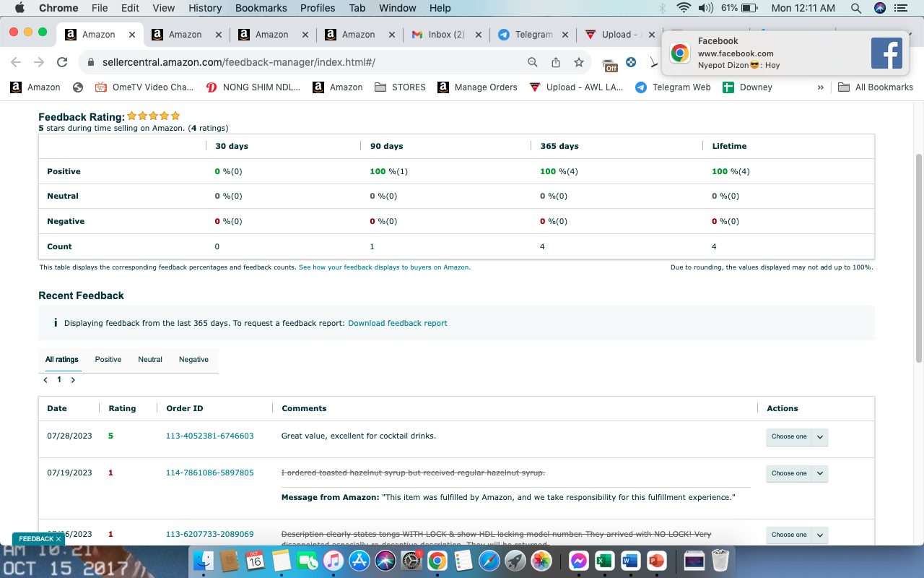This screenshot has width=924, height=578.
Task: Open the History menu in the menu bar
Action: click(x=205, y=8)
